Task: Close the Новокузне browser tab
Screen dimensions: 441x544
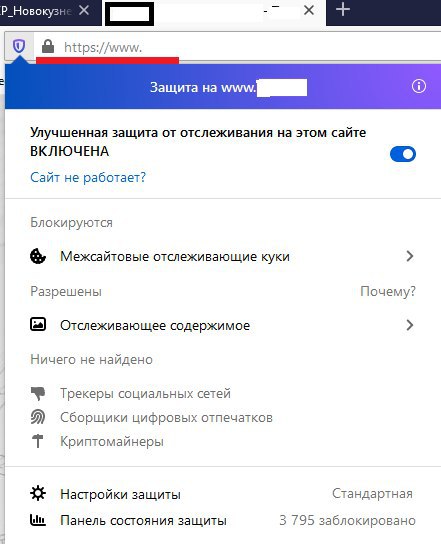Action: pyautogui.click(x=84, y=10)
